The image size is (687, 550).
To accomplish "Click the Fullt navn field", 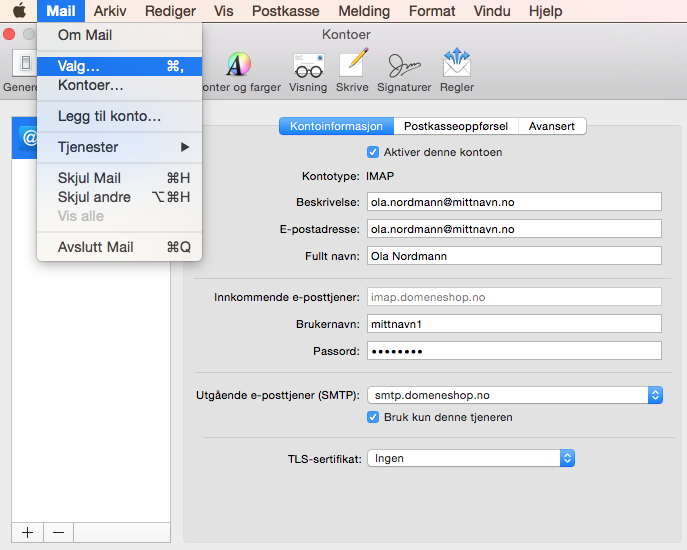I will [x=514, y=256].
